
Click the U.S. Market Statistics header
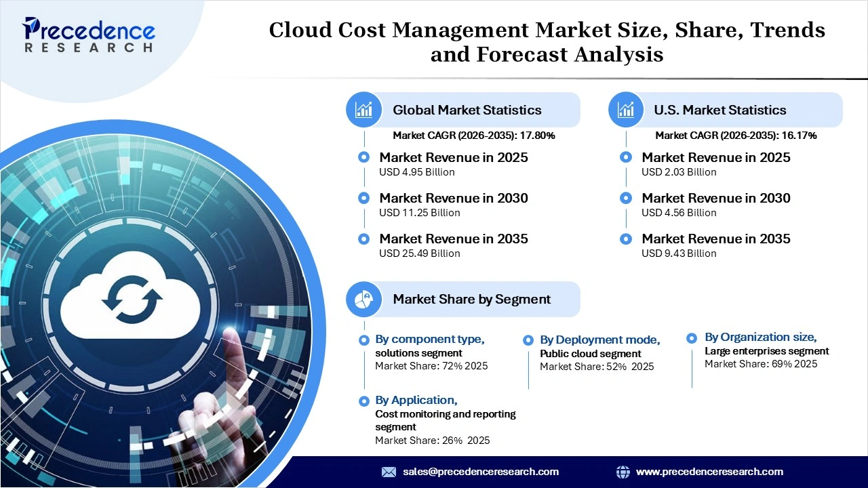coord(720,110)
